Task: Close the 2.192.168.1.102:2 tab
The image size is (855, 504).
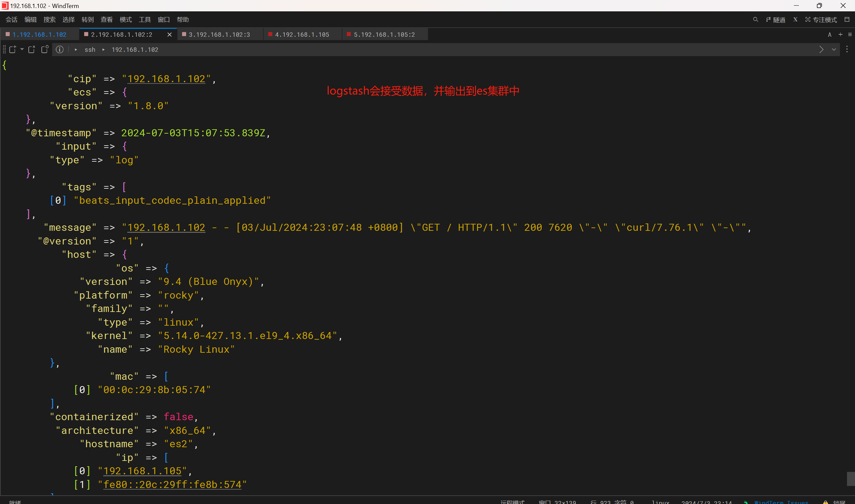Action: [x=169, y=35]
